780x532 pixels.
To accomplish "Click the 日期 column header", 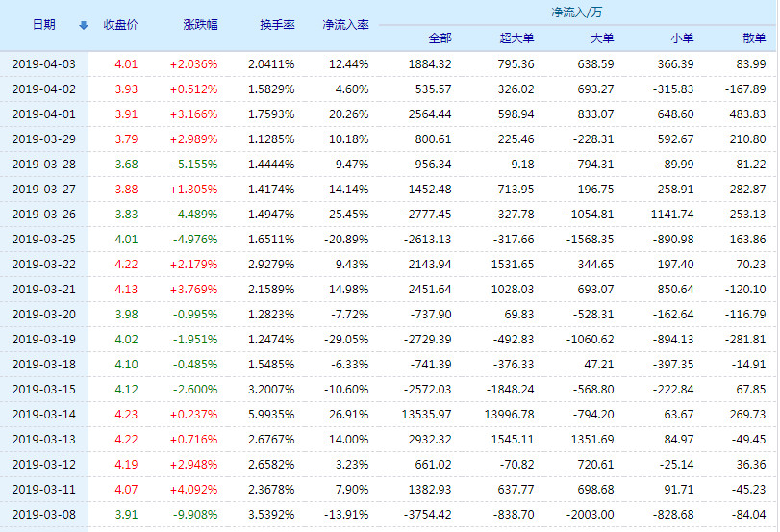I will click(43, 25).
